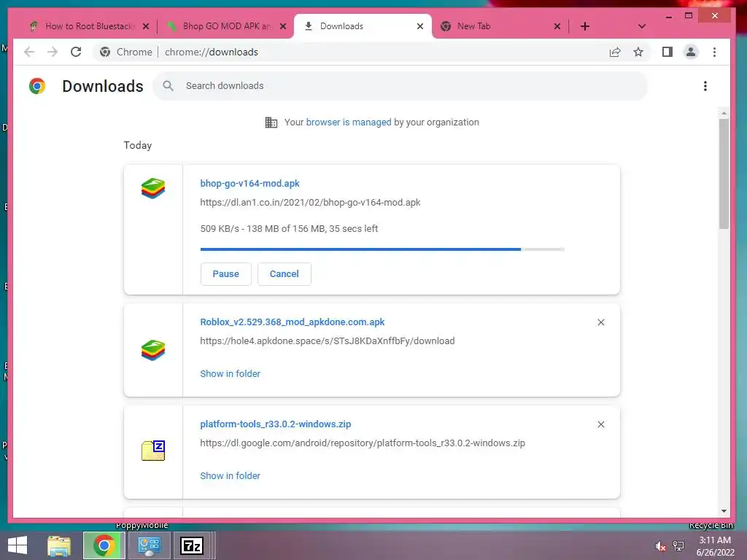Click the bhop-go source URL text

point(310,203)
